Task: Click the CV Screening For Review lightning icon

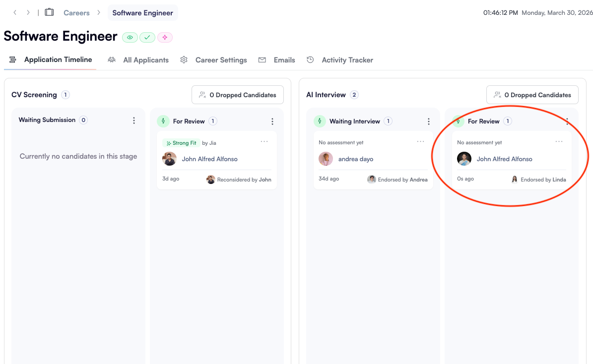Action: point(163,121)
